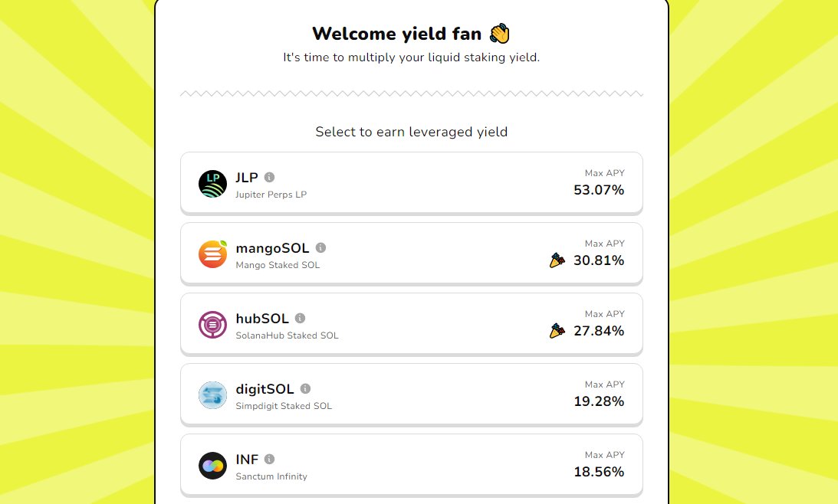Show info icon beside mangoSOL

click(320, 247)
